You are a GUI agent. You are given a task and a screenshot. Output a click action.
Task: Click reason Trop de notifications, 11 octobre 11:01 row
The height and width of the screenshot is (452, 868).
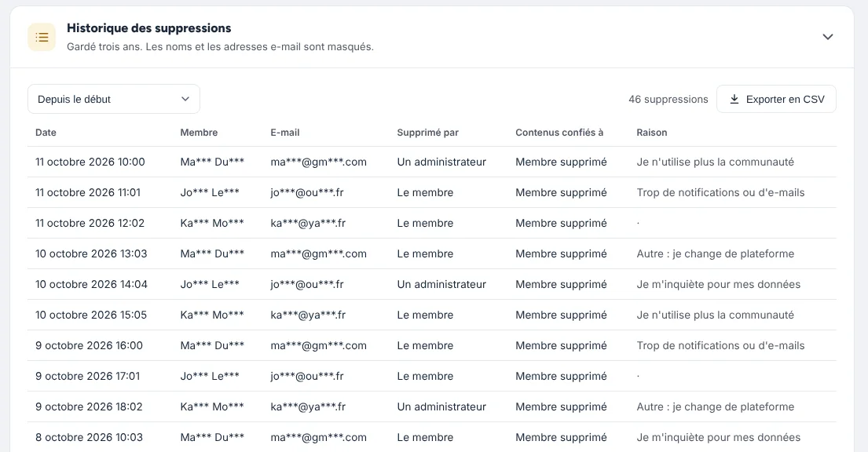click(x=721, y=192)
